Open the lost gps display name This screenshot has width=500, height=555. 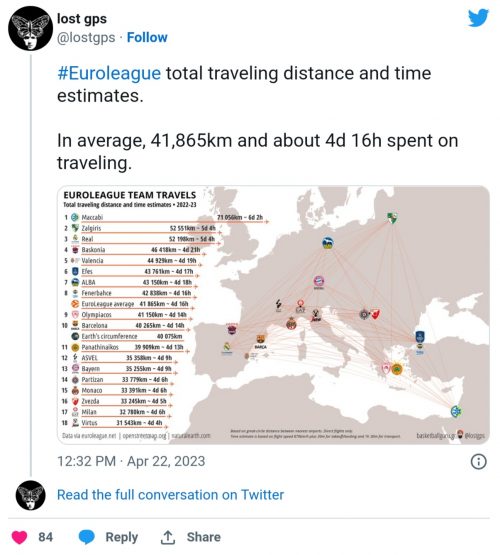(x=82, y=19)
